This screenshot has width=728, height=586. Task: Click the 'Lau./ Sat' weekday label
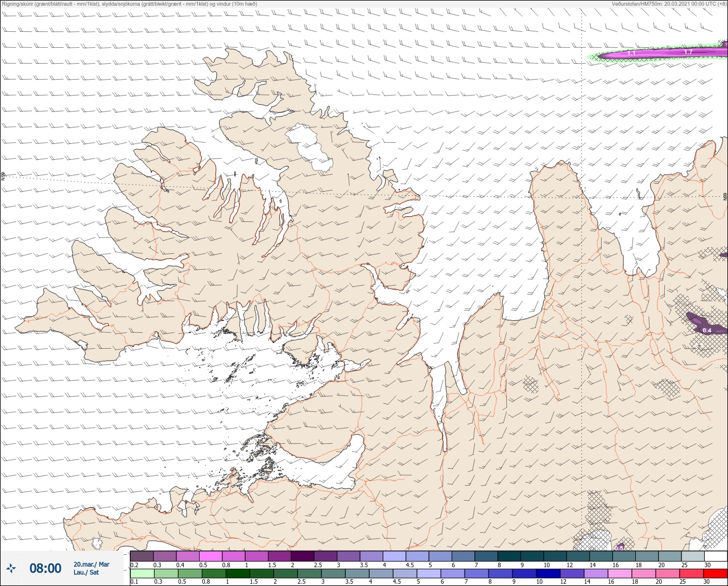86,572
